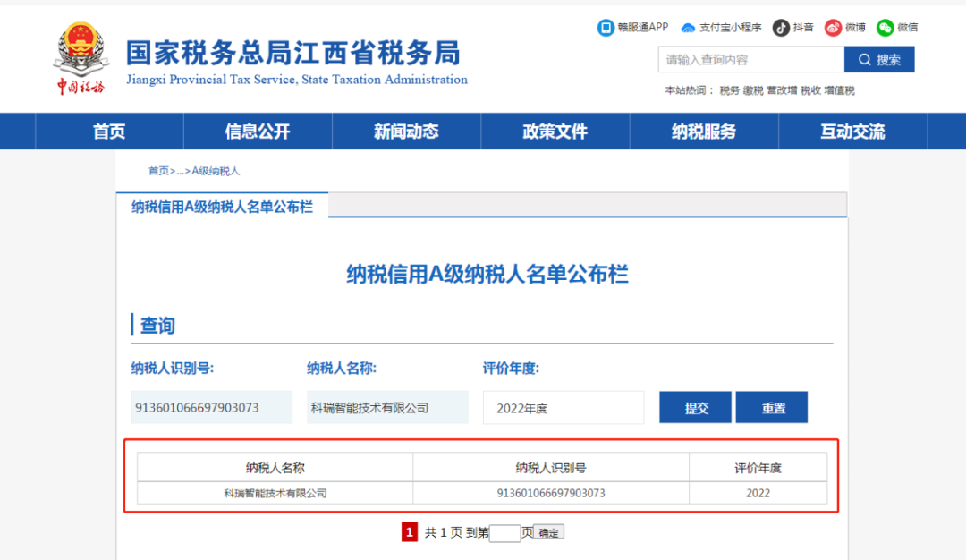Open the 信息公开 menu

258,132
